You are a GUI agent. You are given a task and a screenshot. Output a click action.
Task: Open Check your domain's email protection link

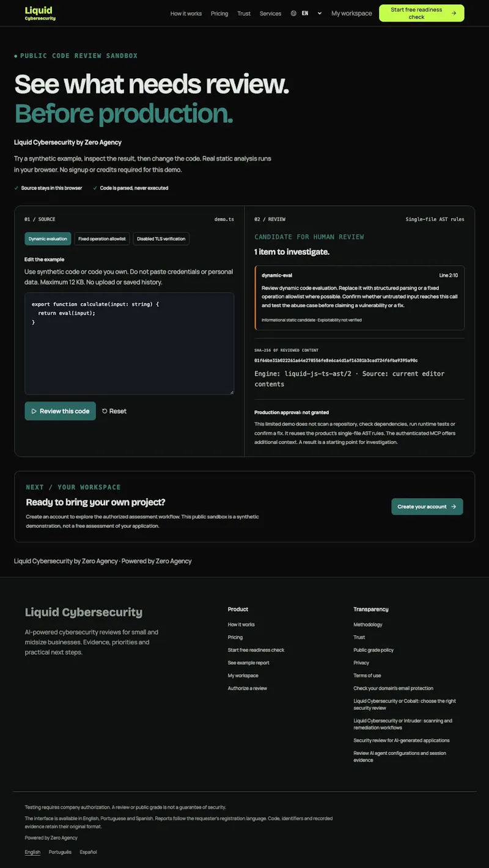394,688
